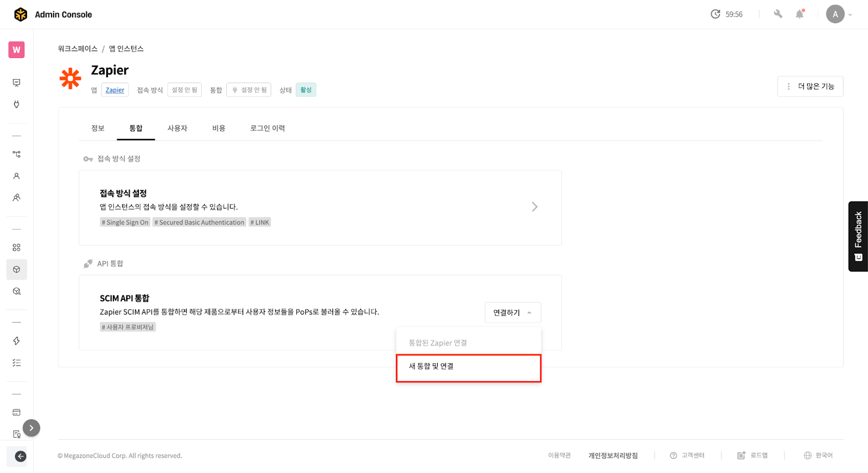
Task: Open the credit card billing icon
Action: click(16, 413)
